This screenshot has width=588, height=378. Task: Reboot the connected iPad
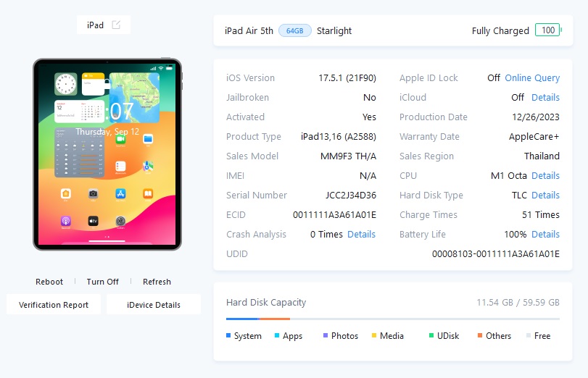49,282
